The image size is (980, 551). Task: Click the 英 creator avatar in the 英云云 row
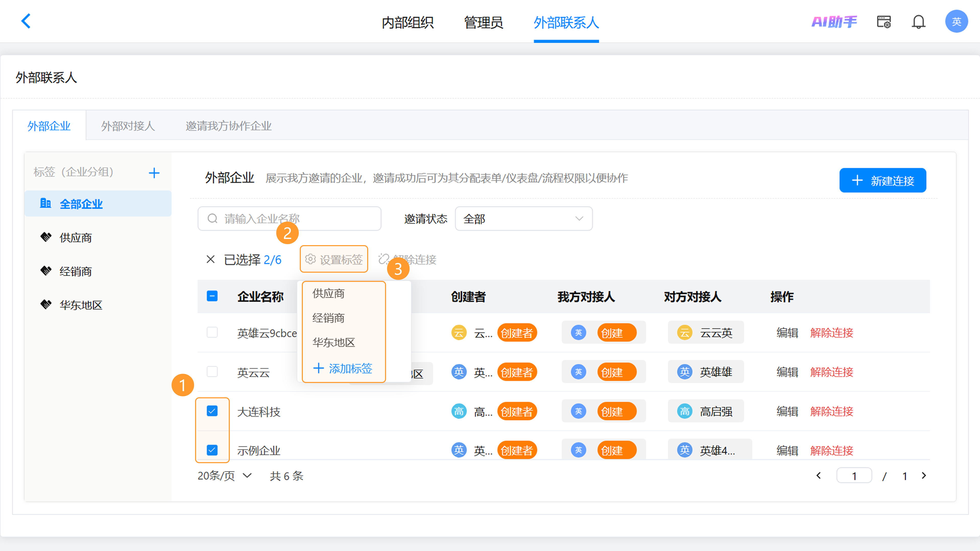(459, 372)
